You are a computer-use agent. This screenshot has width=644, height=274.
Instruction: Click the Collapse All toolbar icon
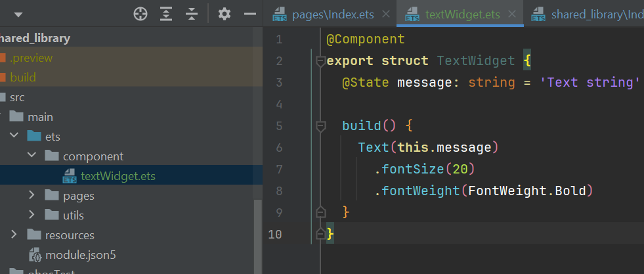point(192,14)
